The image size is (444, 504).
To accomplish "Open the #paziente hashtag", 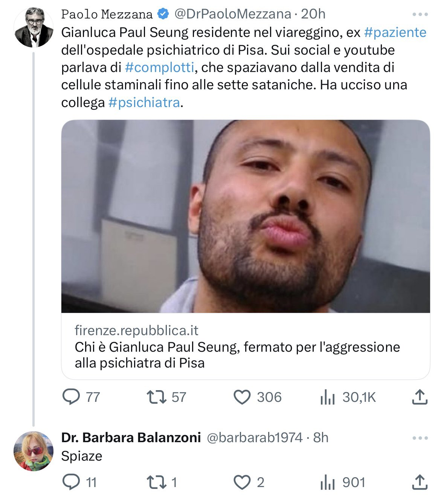I will click(395, 32).
